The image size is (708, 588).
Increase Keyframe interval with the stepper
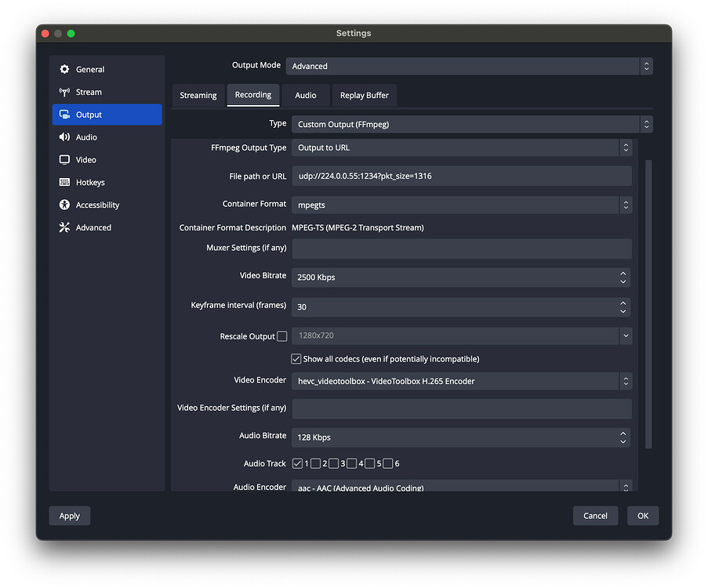(x=623, y=303)
